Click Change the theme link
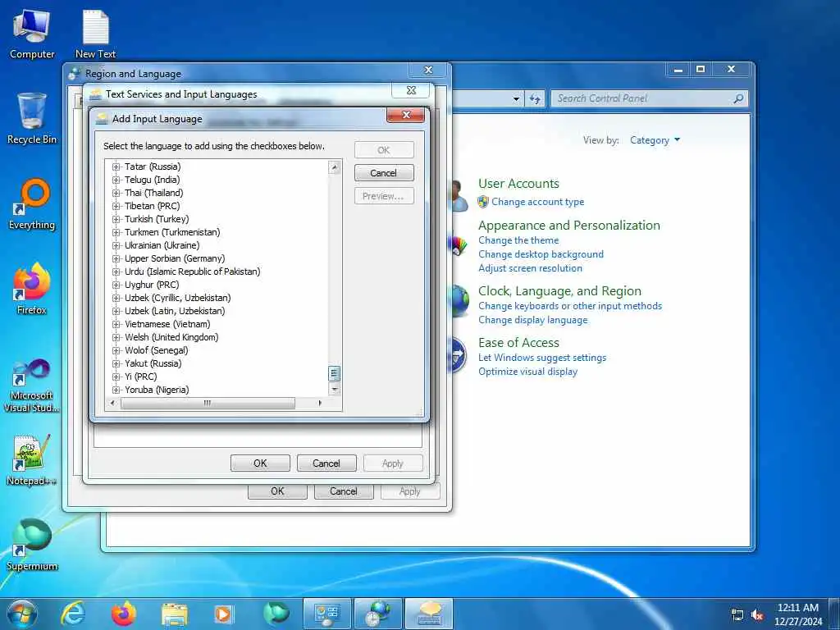840x630 pixels. tap(518, 240)
